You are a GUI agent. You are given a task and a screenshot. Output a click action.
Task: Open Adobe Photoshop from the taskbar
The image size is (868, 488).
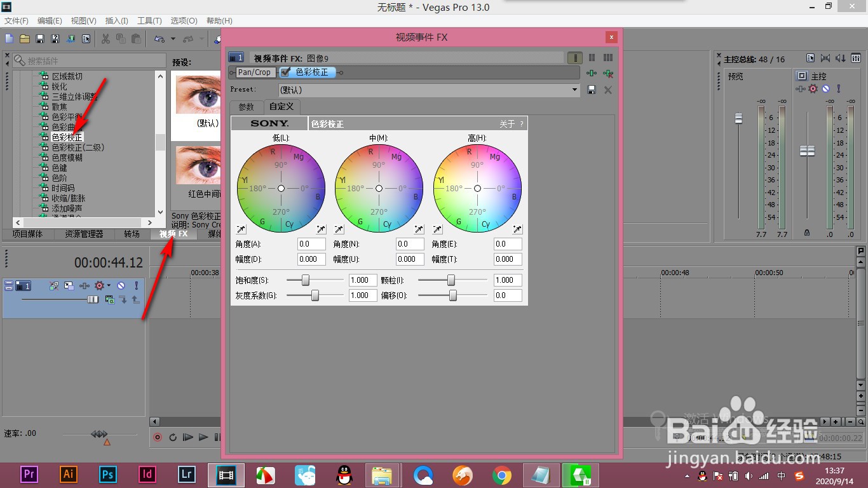point(108,474)
